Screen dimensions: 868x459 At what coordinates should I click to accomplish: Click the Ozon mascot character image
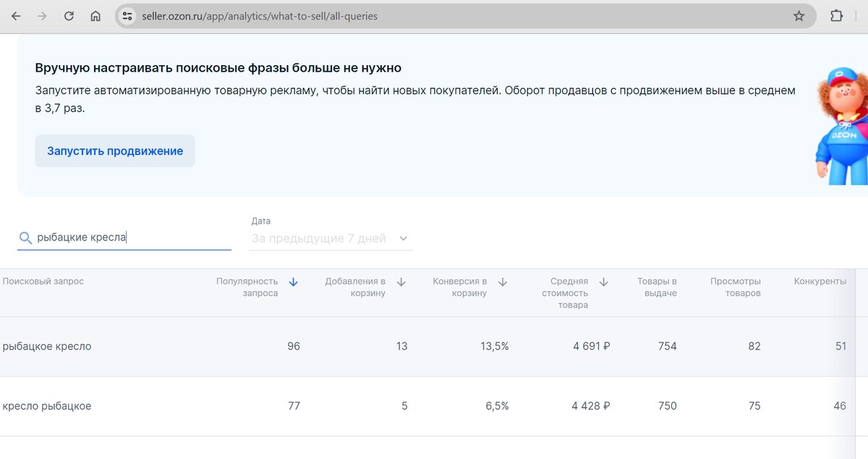coord(841,127)
